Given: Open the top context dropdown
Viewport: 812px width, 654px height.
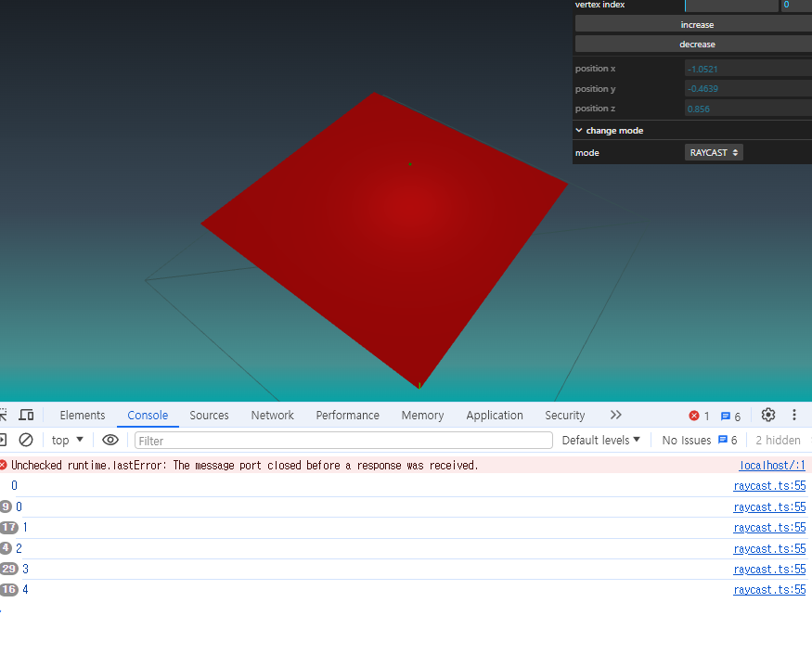Looking at the screenshot, I should [68, 440].
